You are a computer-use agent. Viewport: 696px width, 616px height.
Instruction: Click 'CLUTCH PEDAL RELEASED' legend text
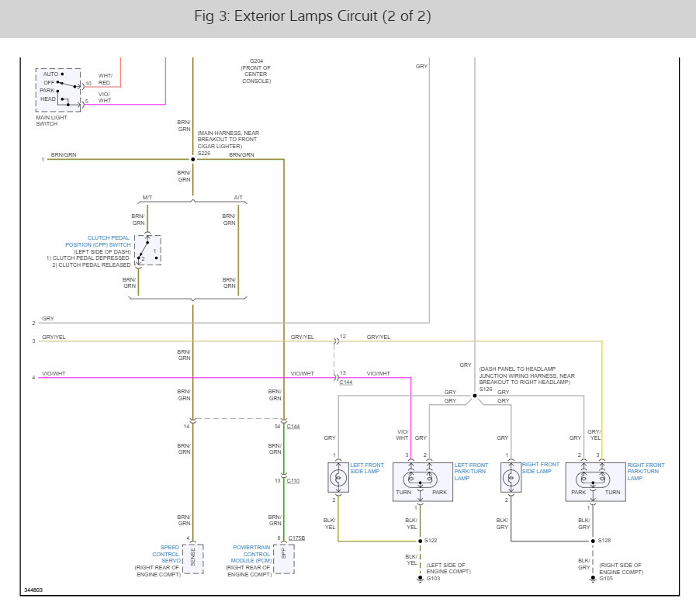[x=92, y=265]
